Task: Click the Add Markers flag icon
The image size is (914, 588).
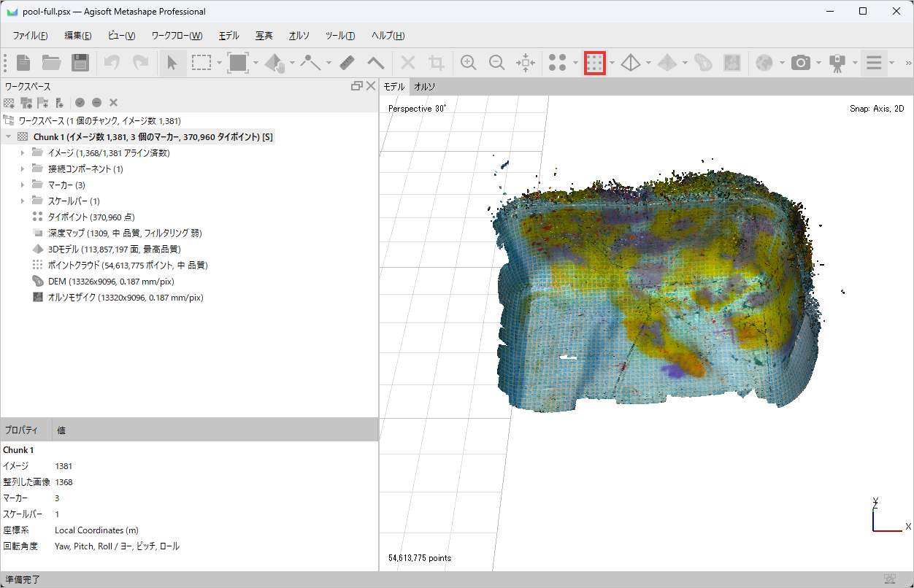Action: pyautogui.click(x=43, y=103)
